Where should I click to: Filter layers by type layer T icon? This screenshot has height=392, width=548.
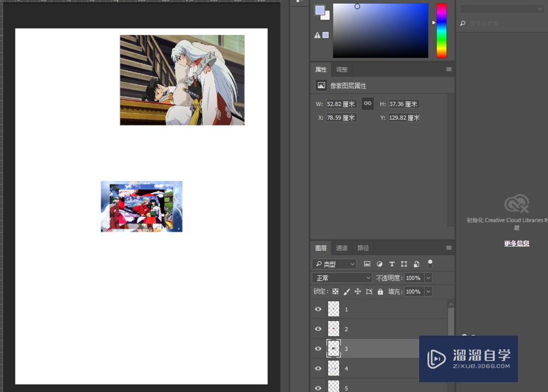392,264
